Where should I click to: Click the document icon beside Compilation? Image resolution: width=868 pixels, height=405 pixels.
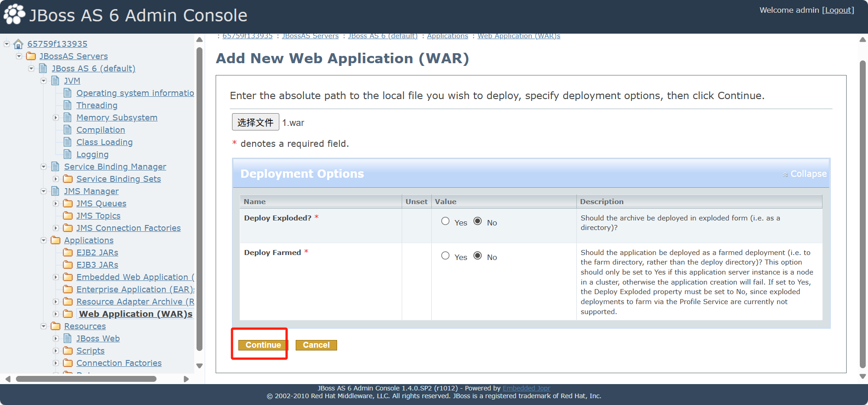(x=67, y=130)
